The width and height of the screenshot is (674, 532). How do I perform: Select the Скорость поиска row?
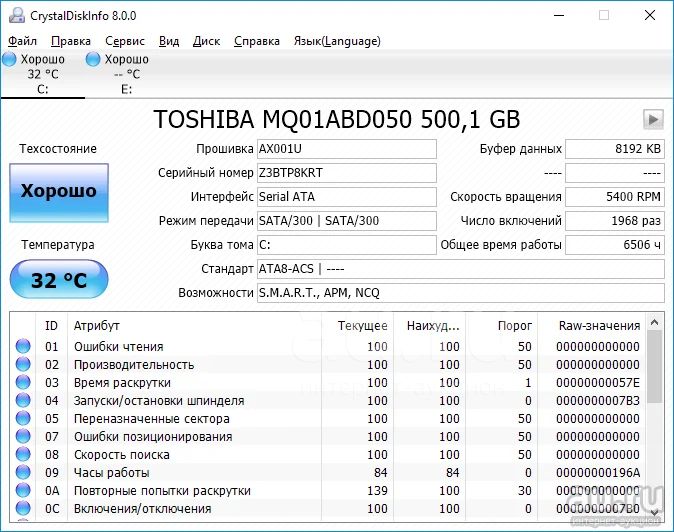tap(328, 455)
